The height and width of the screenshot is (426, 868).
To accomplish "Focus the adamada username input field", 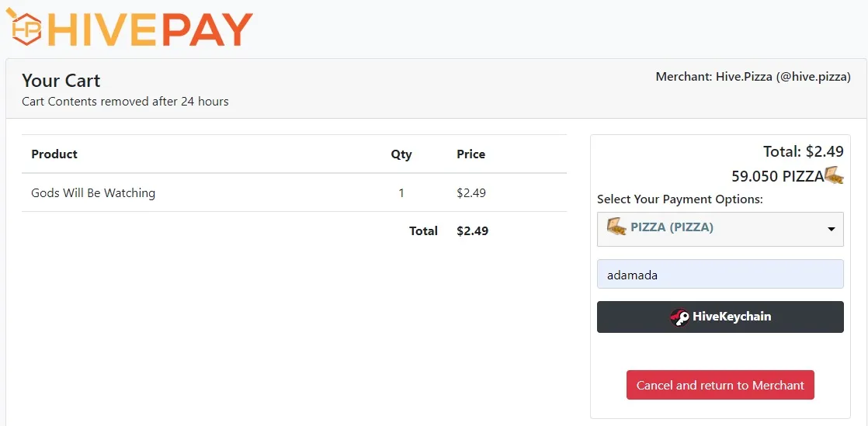I will tap(720, 275).
